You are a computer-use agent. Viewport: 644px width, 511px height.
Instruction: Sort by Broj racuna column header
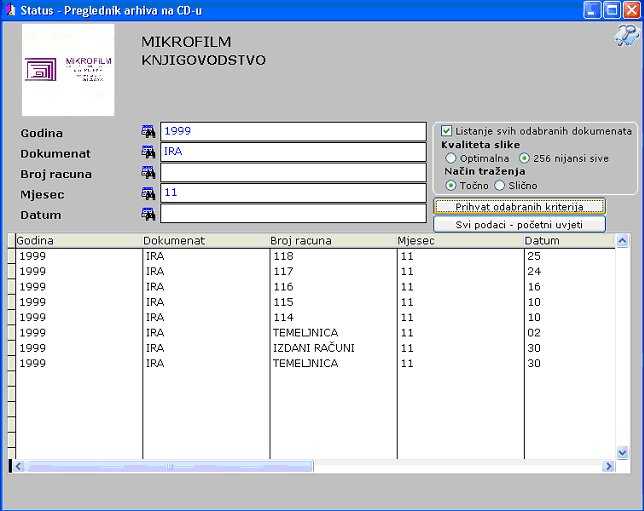(x=334, y=241)
